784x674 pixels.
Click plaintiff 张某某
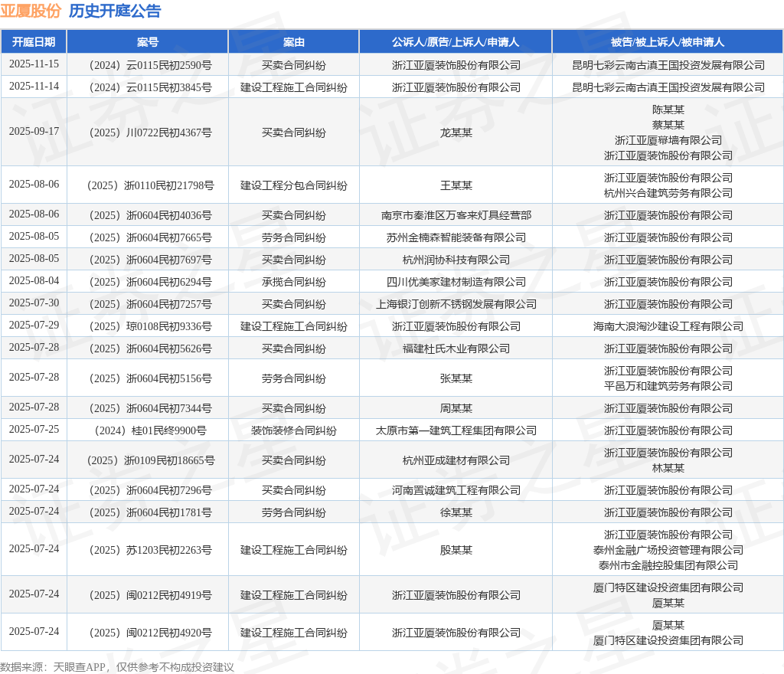[456, 378]
